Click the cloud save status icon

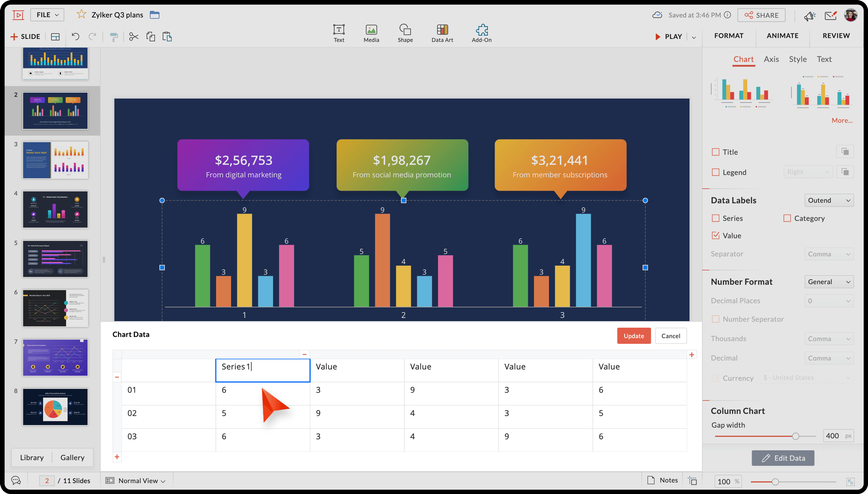pyautogui.click(x=657, y=15)
